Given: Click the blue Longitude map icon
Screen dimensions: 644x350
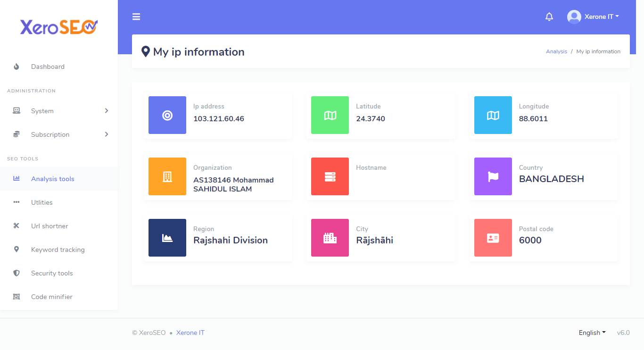Looking at the screenshot, I should (493, 115).
